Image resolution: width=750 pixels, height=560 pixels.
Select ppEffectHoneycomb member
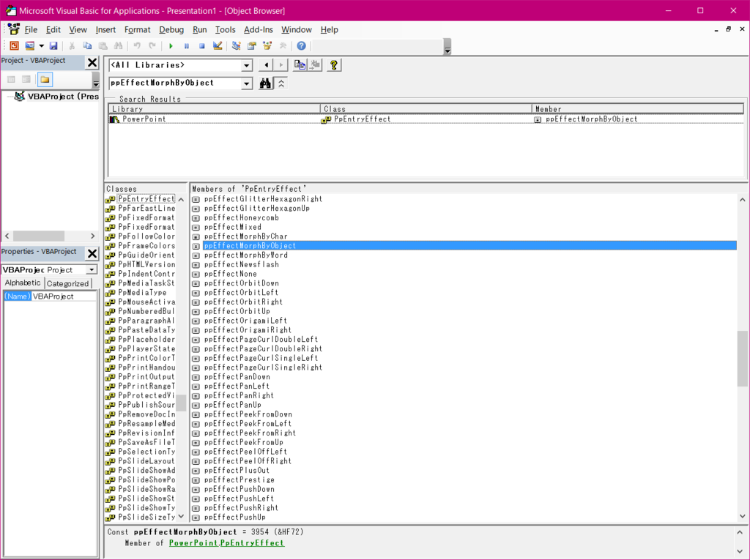241,217
